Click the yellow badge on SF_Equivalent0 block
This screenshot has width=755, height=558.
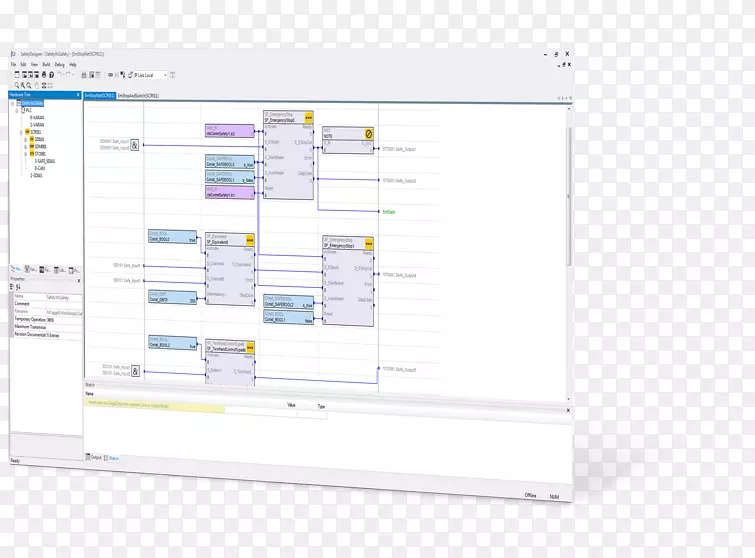tap(249, 238)
